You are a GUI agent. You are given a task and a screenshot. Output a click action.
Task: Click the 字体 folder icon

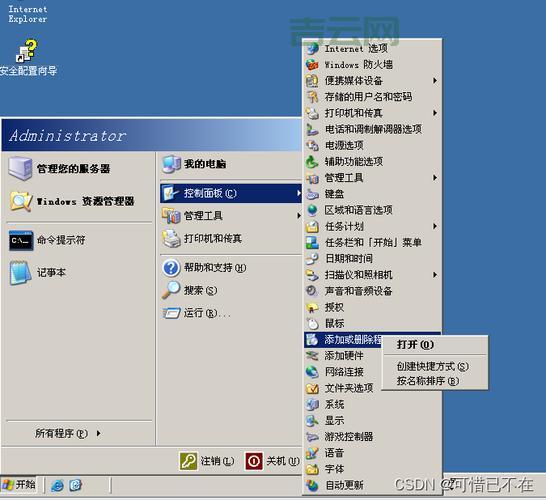(312, 469)
